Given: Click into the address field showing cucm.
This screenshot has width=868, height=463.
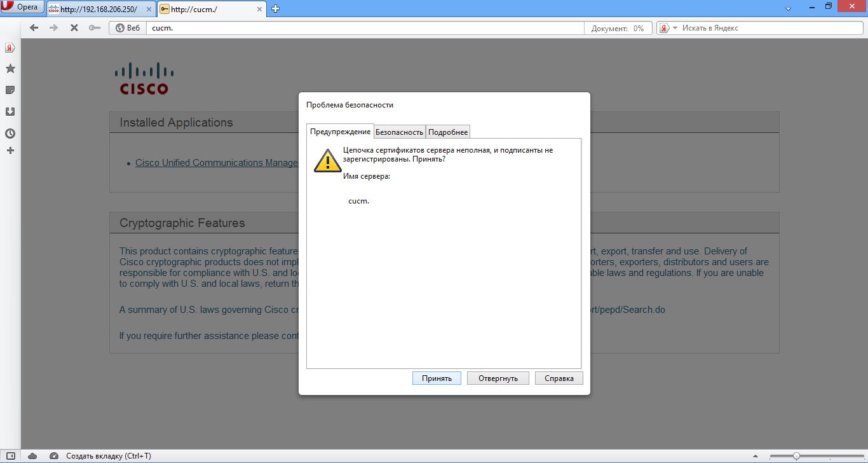Looking at the screenshot, I should 365,28.
